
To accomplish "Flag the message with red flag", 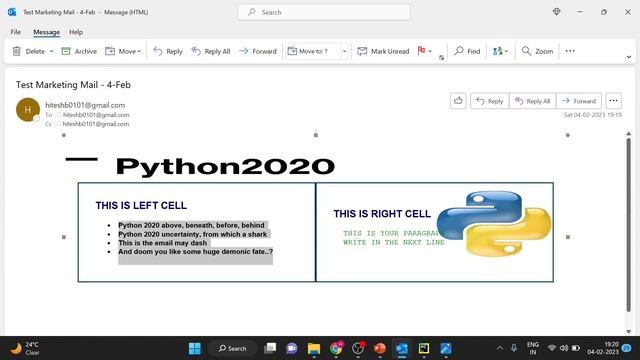I will click(x=421, y=51).
